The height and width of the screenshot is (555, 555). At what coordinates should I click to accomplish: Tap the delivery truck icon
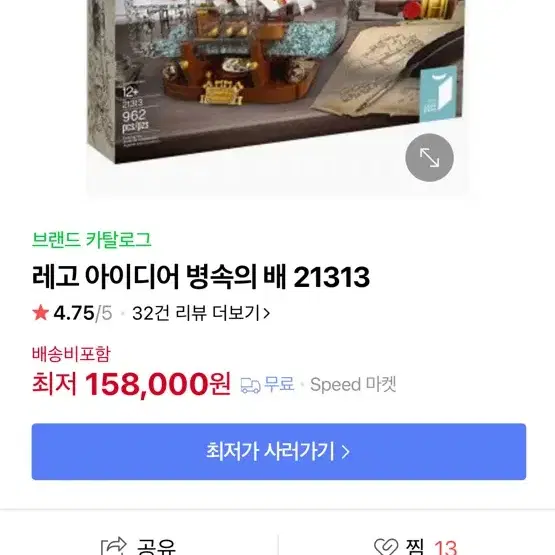coord(250,385)
